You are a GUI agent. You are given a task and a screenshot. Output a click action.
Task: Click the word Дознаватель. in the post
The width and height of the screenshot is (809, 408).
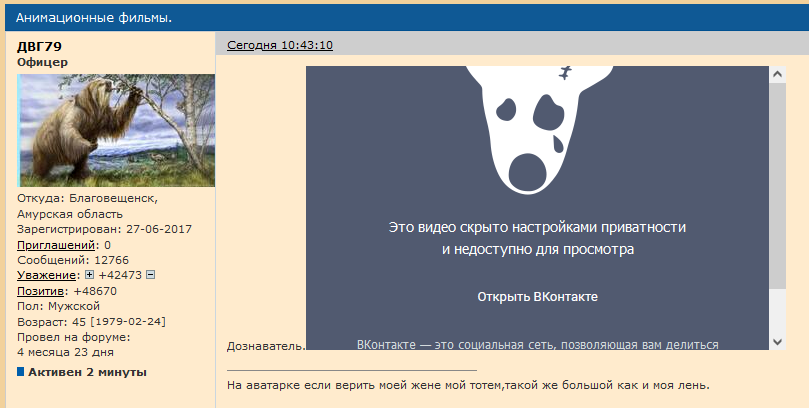coord(266,346)
